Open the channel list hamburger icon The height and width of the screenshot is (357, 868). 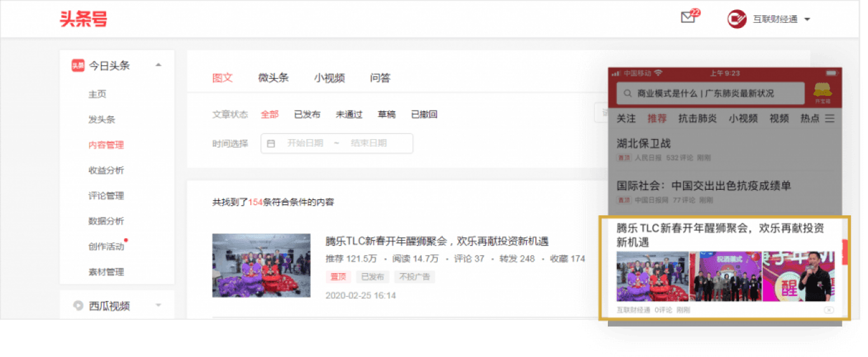tap(829, 119)
